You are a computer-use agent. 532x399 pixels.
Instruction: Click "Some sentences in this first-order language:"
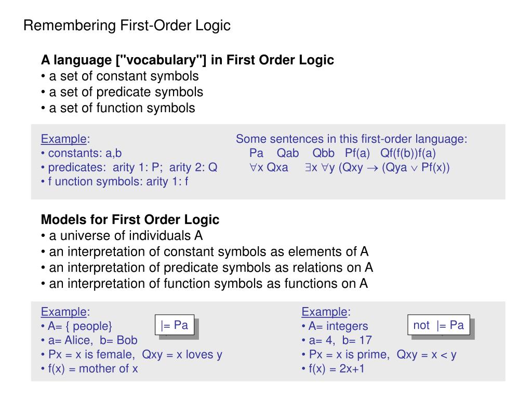[352, 139]
